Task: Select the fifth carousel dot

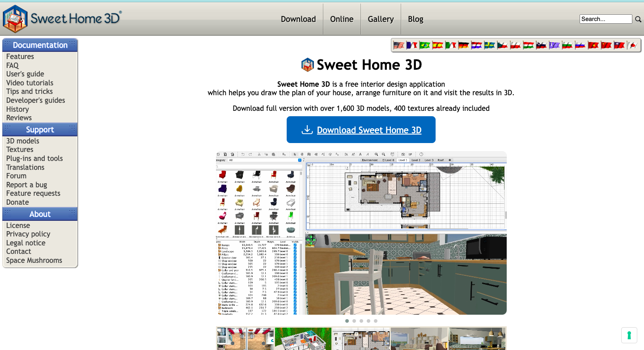Action: (x=376, y=321)
